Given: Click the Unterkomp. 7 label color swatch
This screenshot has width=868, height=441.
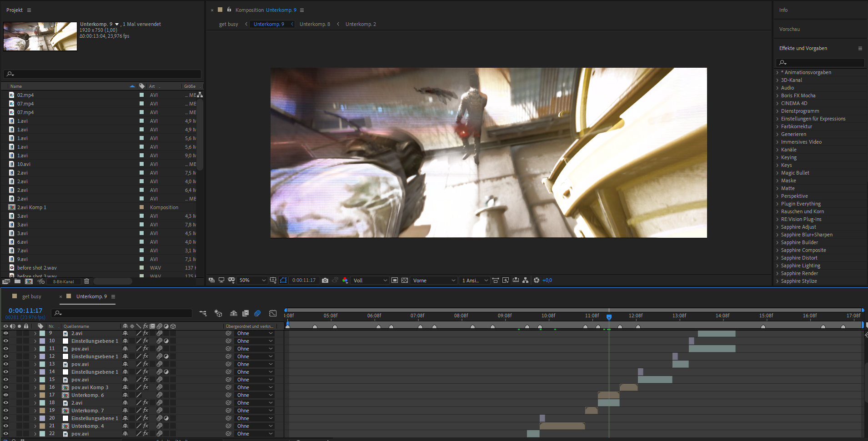Looking at the screenshot, I should [x=42, y=411].
